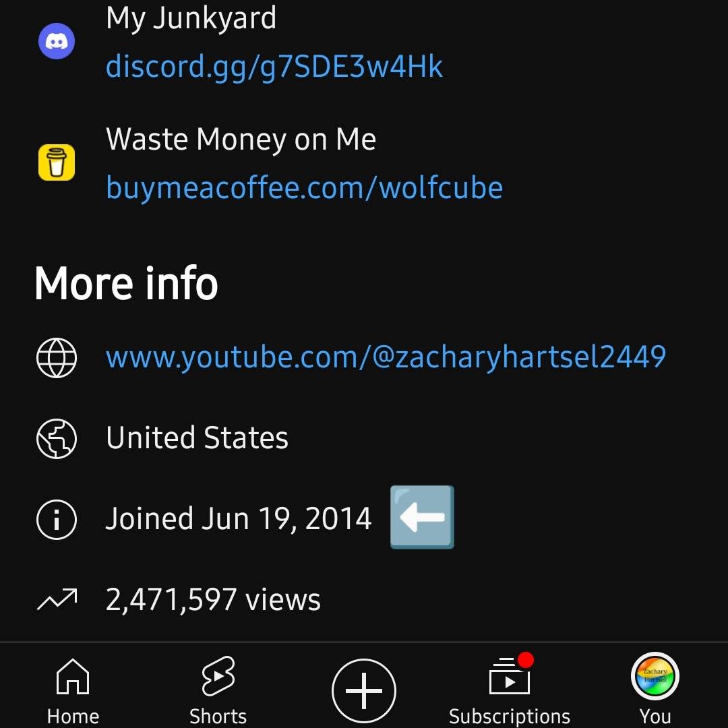Click the trending arrow icon beside views
This screenshot has width=728, height=728.
(x=57, y=599)
